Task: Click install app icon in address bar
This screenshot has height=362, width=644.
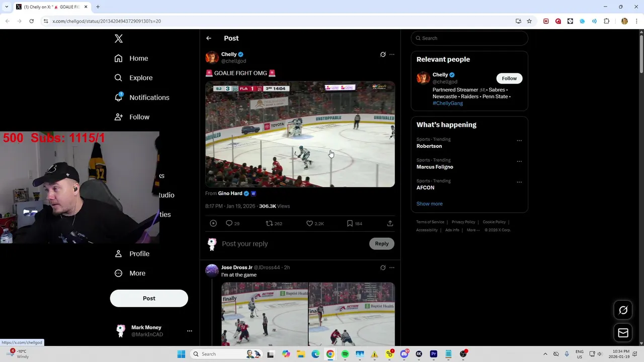Action: tap(518, 21)
